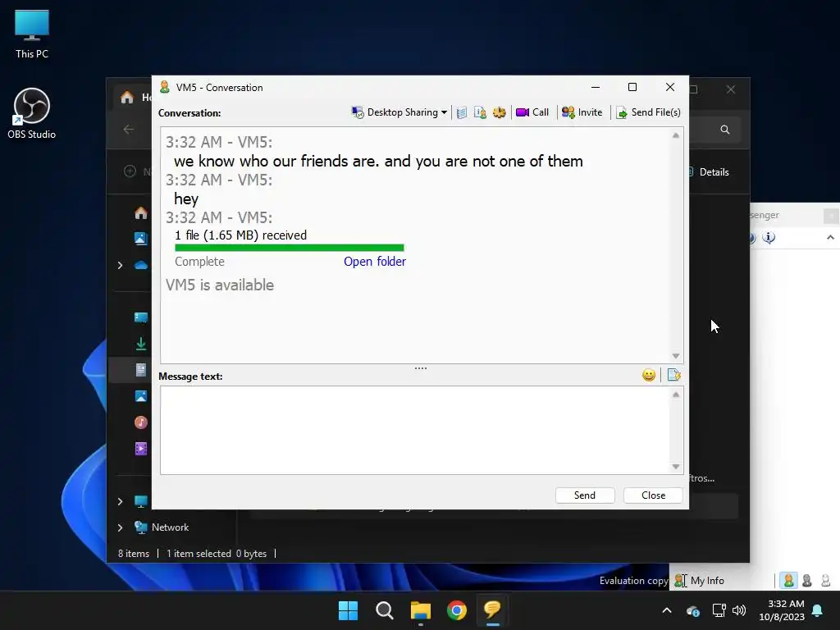Open the Details pane in File Explorer
840x630 pixels.
710,172
